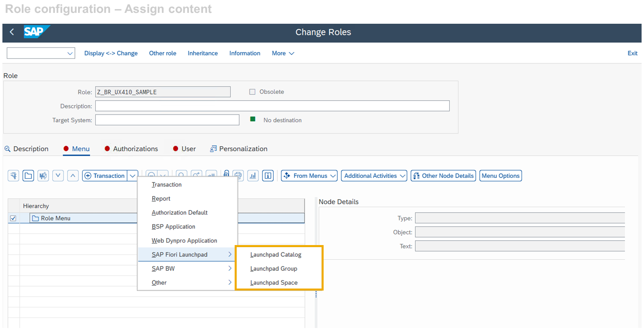Viewport: 644px width, 332px height.
Task: Click the Other Node Details button
Action: pos(443,176)
